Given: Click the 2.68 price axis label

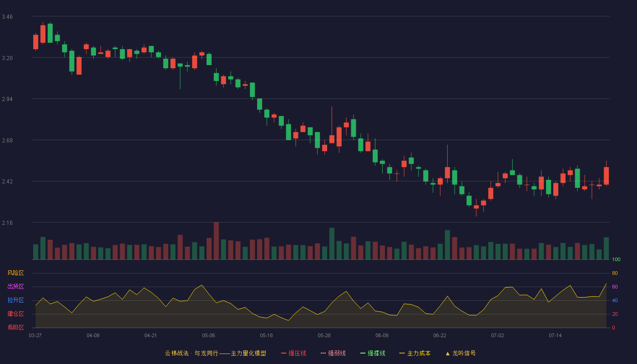Looking at the screenshot, I should pos(7,141).
